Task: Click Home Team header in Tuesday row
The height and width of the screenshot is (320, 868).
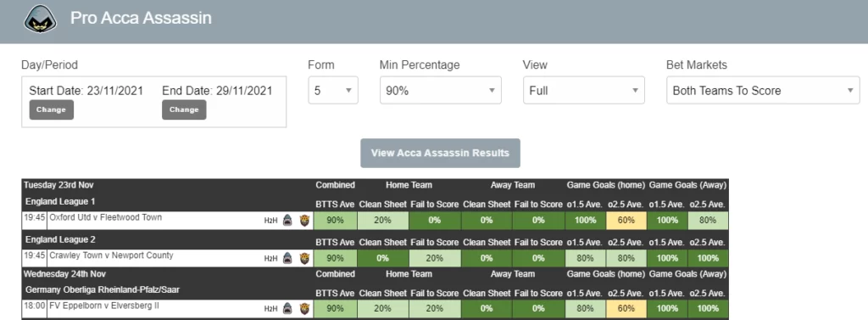Action: click(409, 185)
